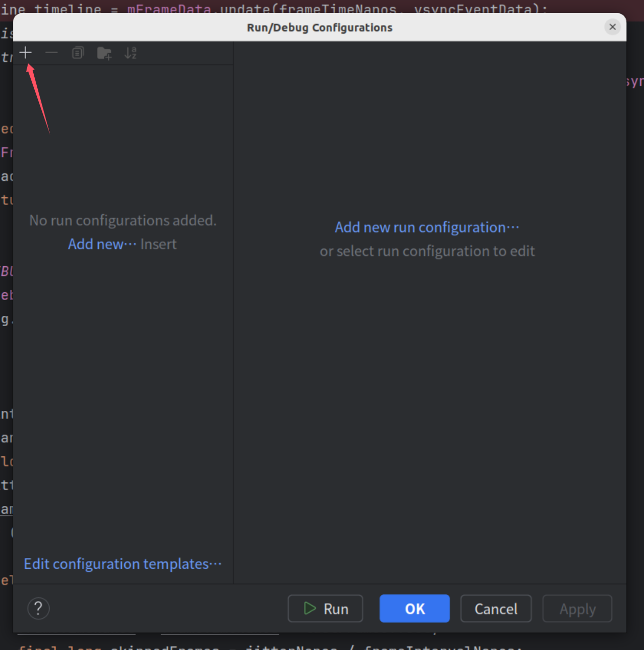Image resolution: width=644 pixels, height=650 pixels.
Task: Click the Copy Configuration toolbar icon
Action: coord(78,53)
